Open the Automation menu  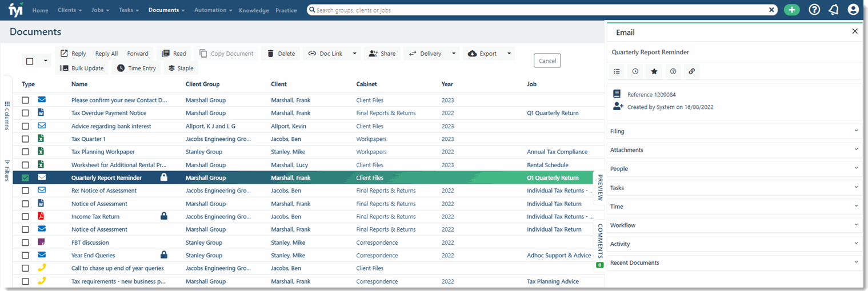coord(213,10)
